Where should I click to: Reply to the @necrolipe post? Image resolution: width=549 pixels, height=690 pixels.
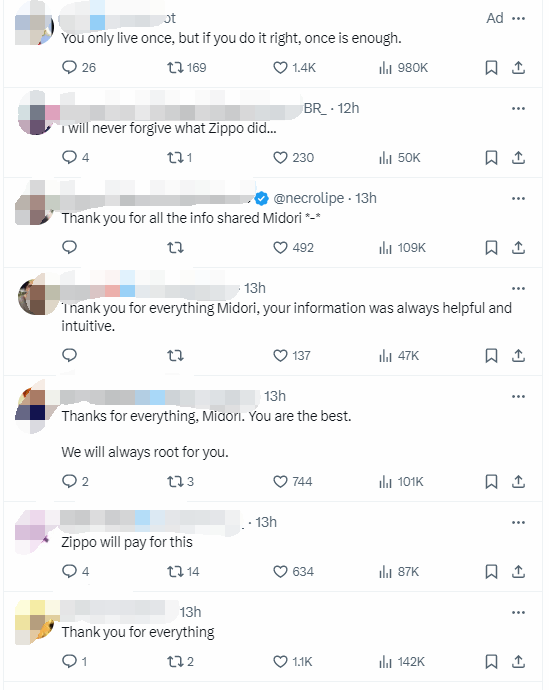pos(70,247)
